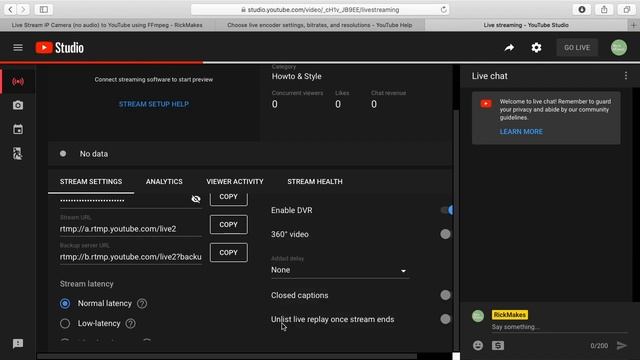The image size is (640, 360).
Task: Reveal stream key with the eye icon
Action: point(196,199)
